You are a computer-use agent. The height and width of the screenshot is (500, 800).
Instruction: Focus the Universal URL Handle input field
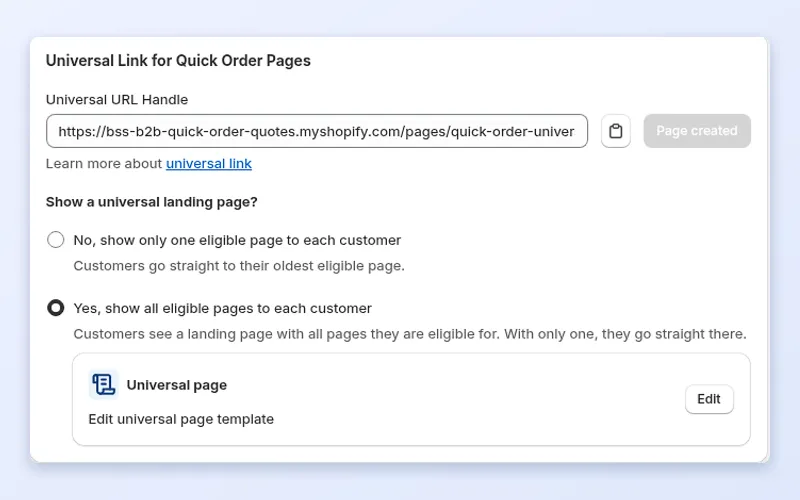coord(317,131)
